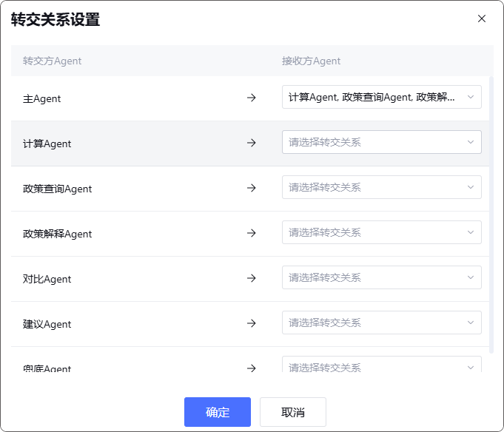The width and height of the screenshot is (504, 432).
Task: Click the arrow icon in 计算Agent row
Action: (252, 143)
